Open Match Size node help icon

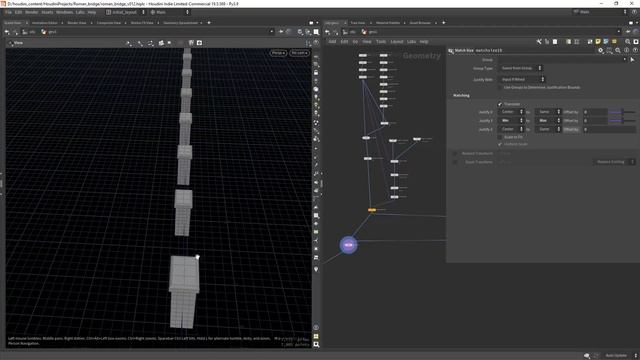click(635, 51)
